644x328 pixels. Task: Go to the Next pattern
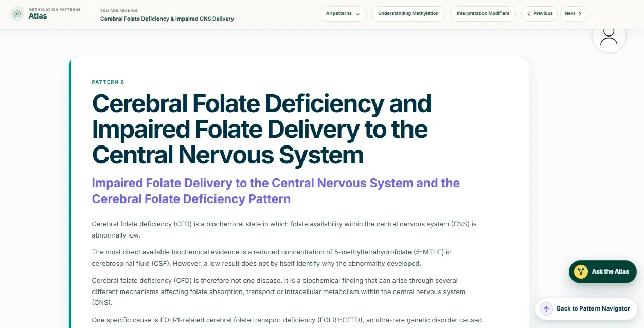coord(574,14)
